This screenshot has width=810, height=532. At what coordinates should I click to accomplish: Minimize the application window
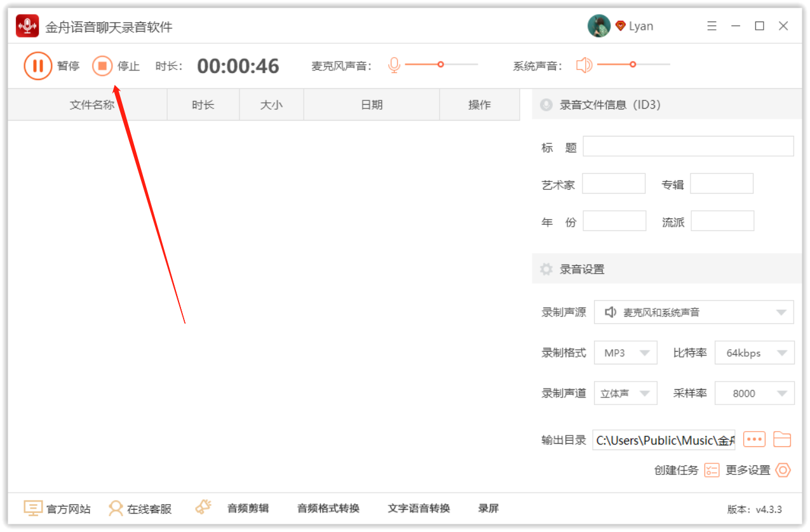click(736, 26)
